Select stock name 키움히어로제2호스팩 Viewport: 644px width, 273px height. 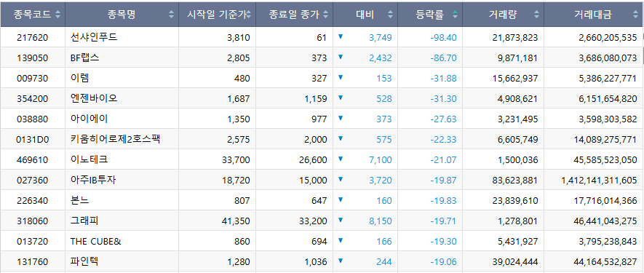115,139
